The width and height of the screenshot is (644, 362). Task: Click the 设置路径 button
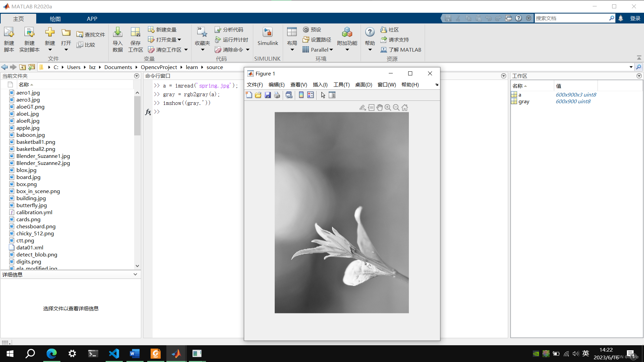coord(317,40)
